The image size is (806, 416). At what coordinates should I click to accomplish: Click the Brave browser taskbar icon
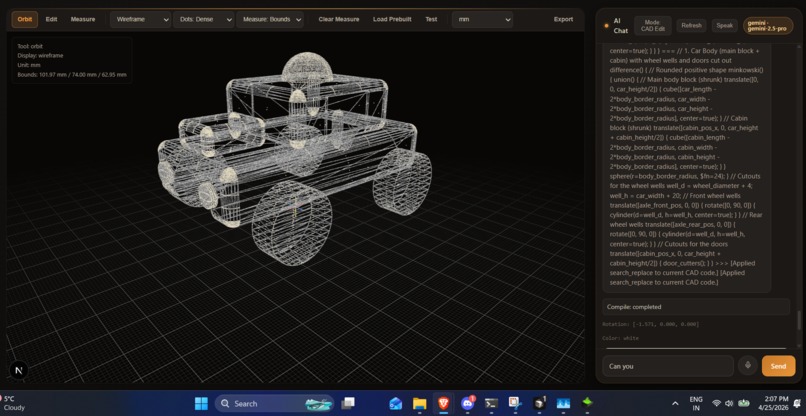pyautogui.click(x=444, y=404)
